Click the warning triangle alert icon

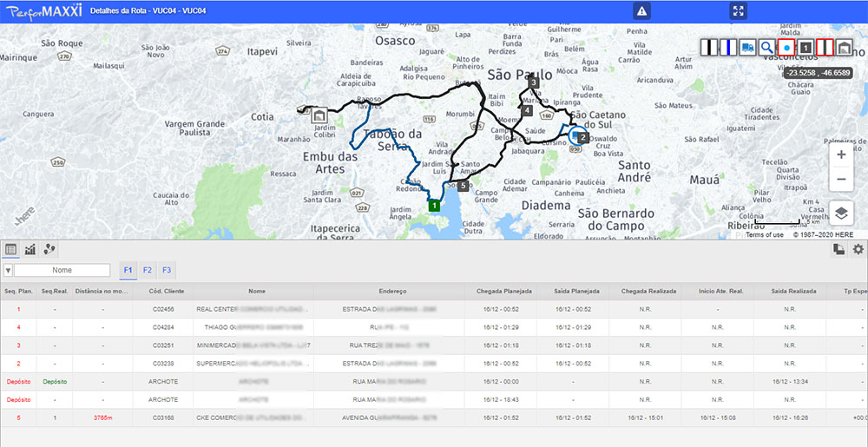[x=641, y=11]
